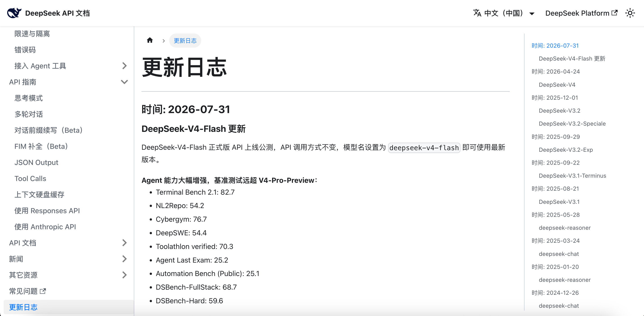Open 思考模式 sidebar page
The height and width of the screenshot is (316, 644).
click(28, 98)
